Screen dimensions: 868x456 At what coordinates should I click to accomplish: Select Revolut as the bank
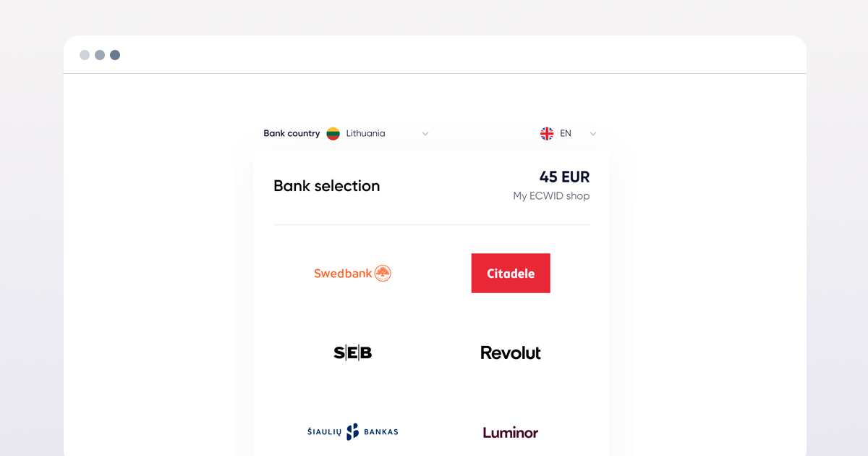[511, 352]
